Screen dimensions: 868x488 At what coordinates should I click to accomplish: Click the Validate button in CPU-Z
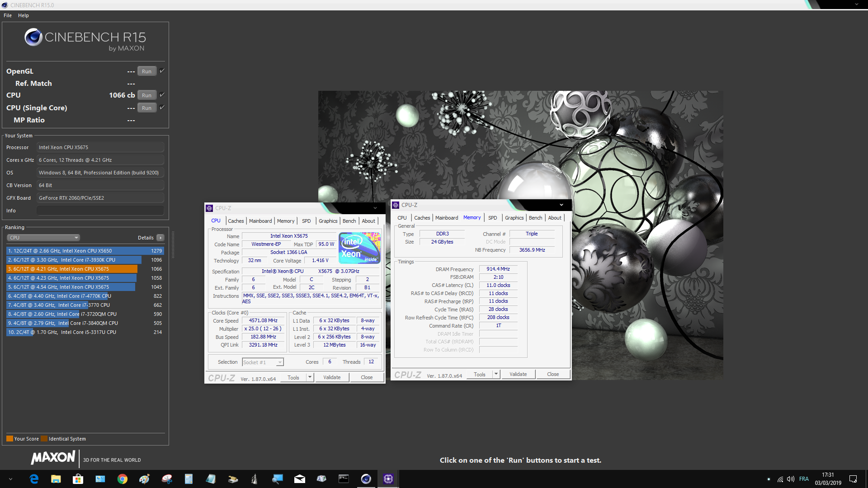coord(332,377)
